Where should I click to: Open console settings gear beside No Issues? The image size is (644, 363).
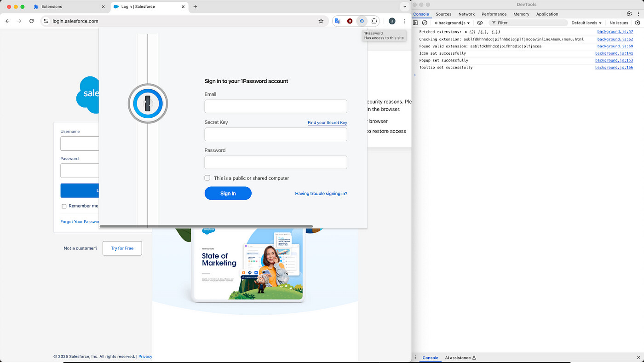[x=638, y=23]
